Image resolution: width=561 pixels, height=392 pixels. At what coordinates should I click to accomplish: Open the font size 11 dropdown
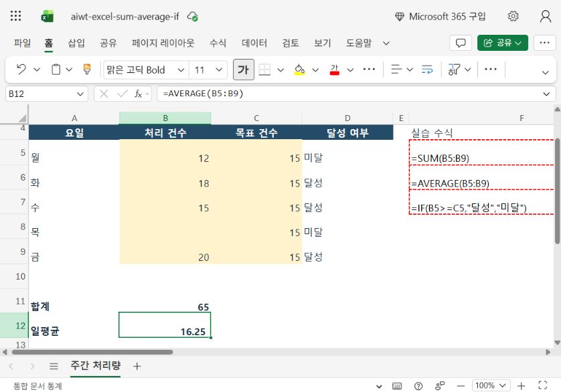coord(219,70)
